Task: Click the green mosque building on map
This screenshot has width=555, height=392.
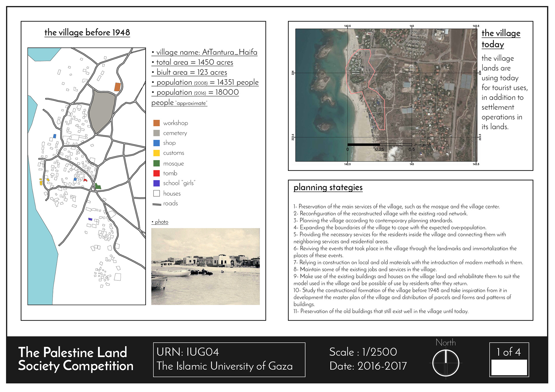Action: (x=98, y=186)
